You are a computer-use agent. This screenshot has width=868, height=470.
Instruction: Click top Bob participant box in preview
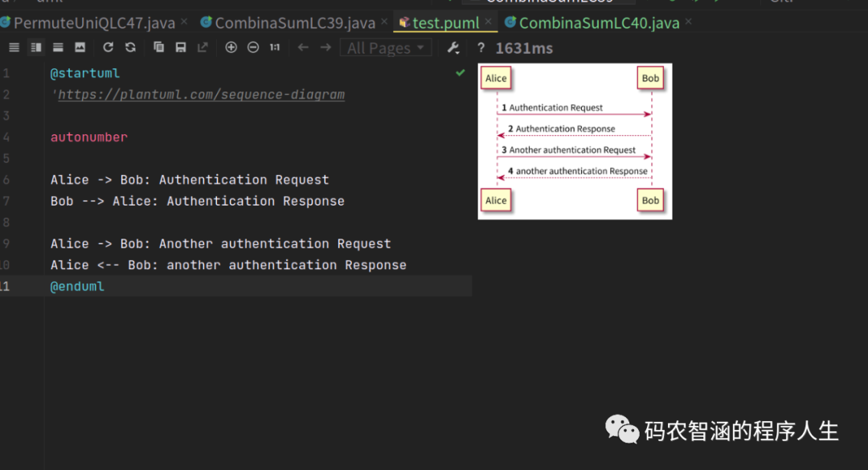650,78
